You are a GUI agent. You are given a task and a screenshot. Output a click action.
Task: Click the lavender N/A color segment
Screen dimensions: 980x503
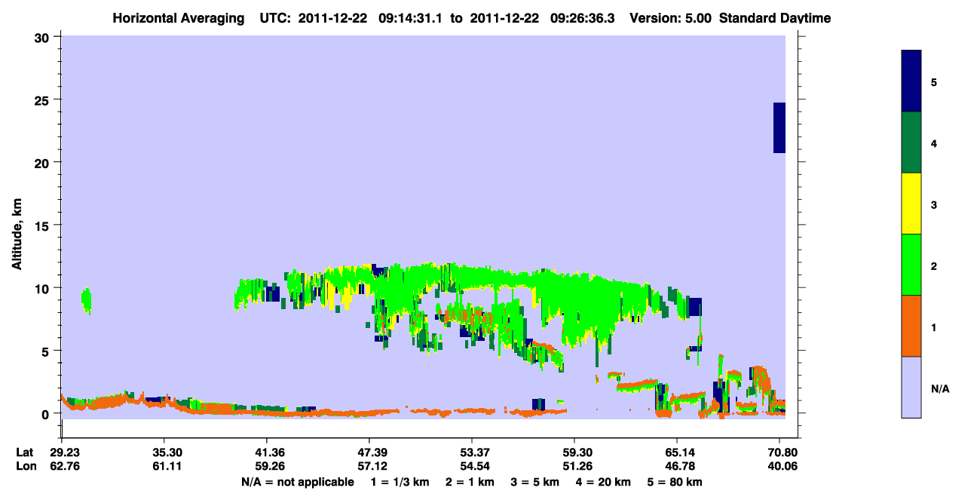911,387
